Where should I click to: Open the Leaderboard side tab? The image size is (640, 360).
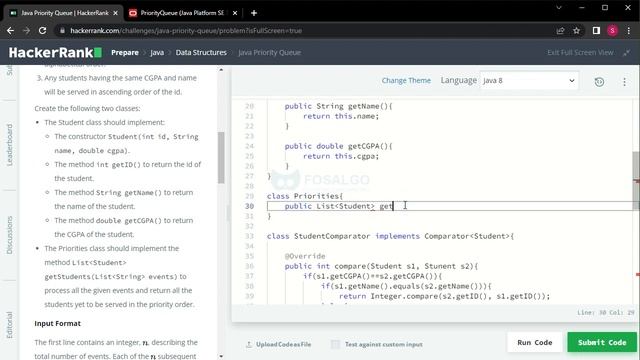coord(10,145)
